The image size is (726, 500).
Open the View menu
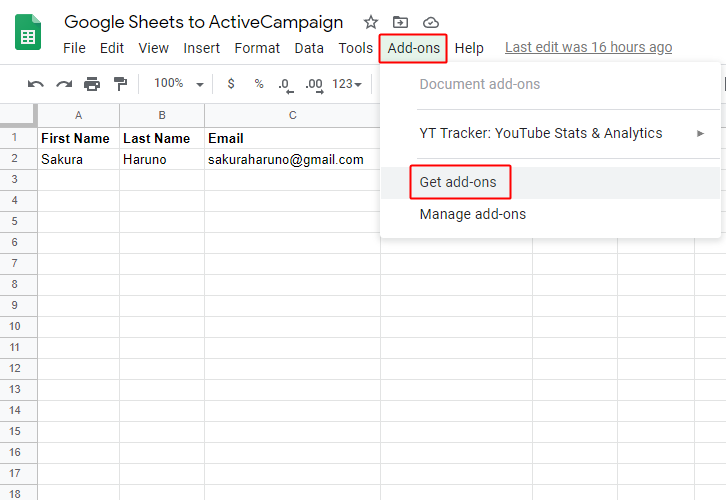[x=154, y=48]
